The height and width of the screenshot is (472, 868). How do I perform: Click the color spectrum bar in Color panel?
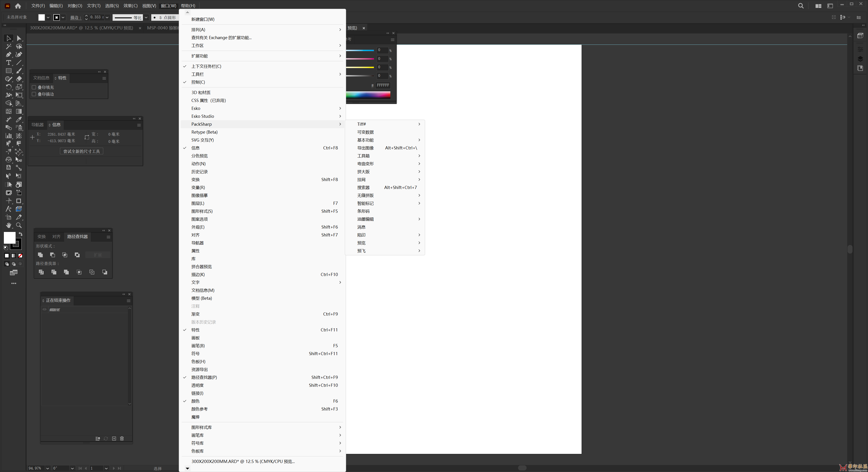(x=368, y=95)
